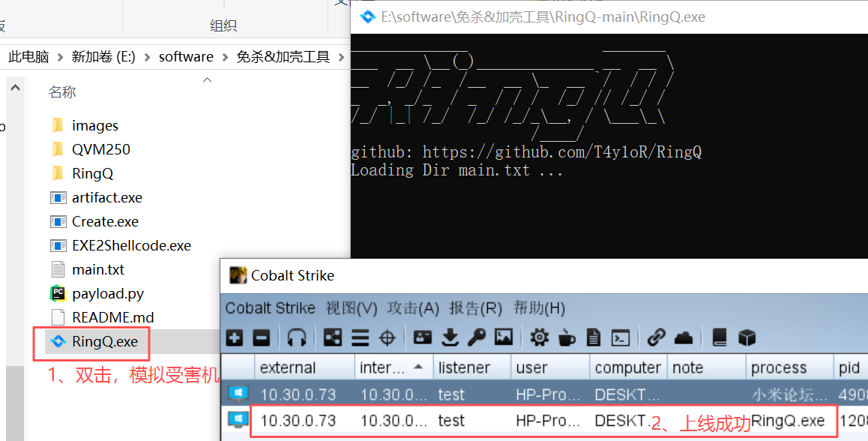The width and height of the screenshot is (868, 441).
Task: Expand chevron after 免杀&加壳工具 breadcrumb
Action: pos(341,57)
